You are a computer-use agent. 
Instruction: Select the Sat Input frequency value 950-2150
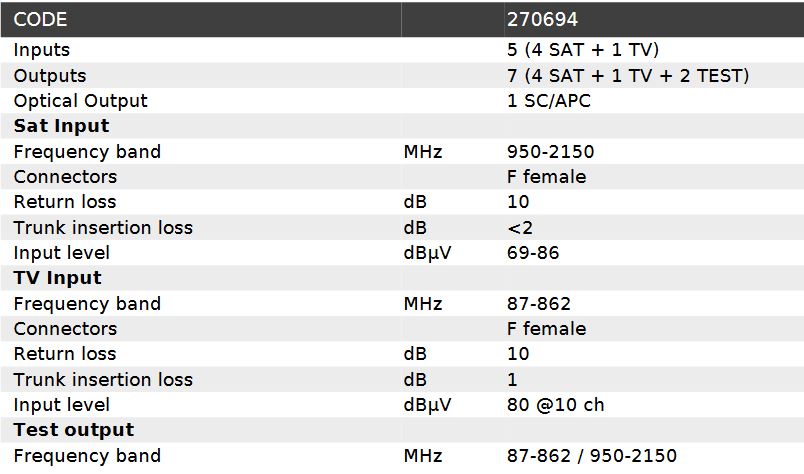[550, 152]
